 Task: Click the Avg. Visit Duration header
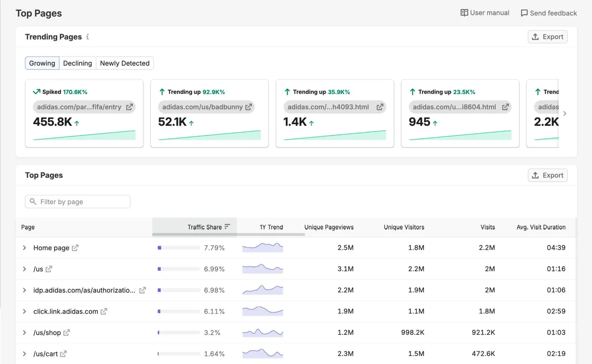point(541,227)
